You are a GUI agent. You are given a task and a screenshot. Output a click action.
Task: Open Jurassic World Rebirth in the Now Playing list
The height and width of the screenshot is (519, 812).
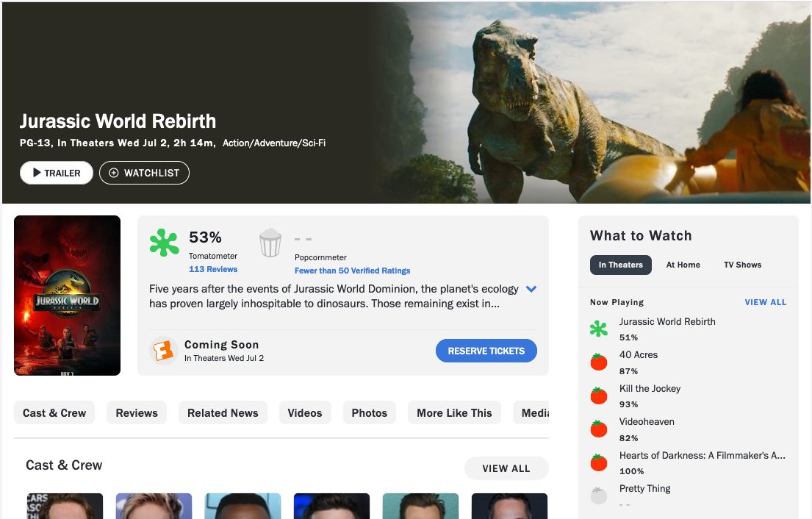(x=667, y=322)
